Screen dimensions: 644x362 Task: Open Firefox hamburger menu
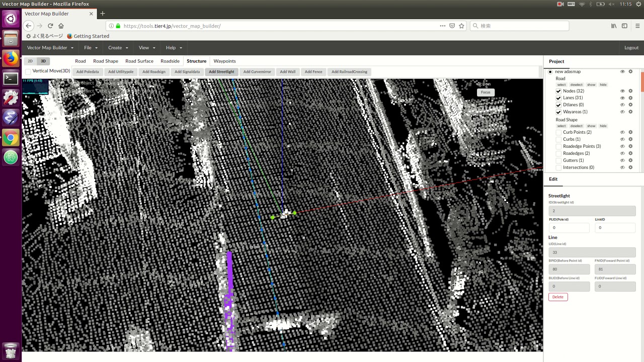[x=637, y=26]
